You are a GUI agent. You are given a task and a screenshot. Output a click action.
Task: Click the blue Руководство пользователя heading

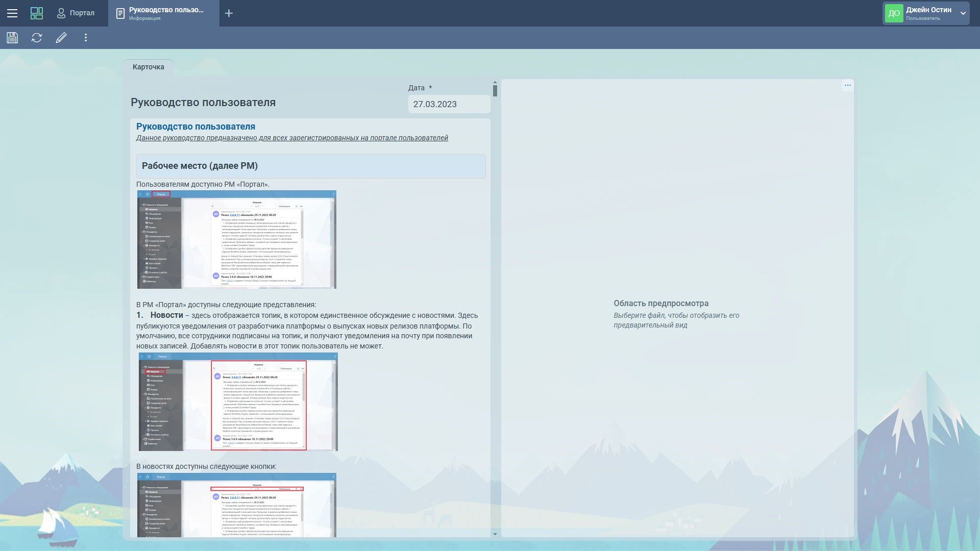click(x=195, y=127)
